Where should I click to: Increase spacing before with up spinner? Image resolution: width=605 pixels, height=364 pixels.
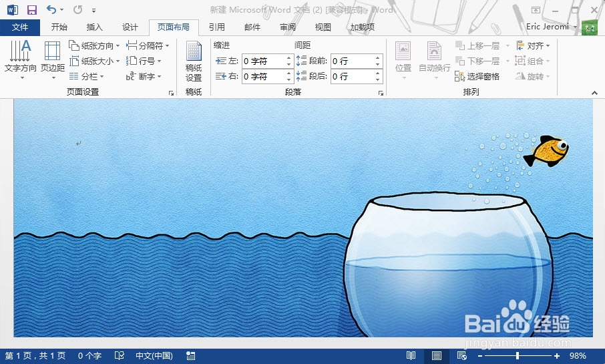pos(377,58)
